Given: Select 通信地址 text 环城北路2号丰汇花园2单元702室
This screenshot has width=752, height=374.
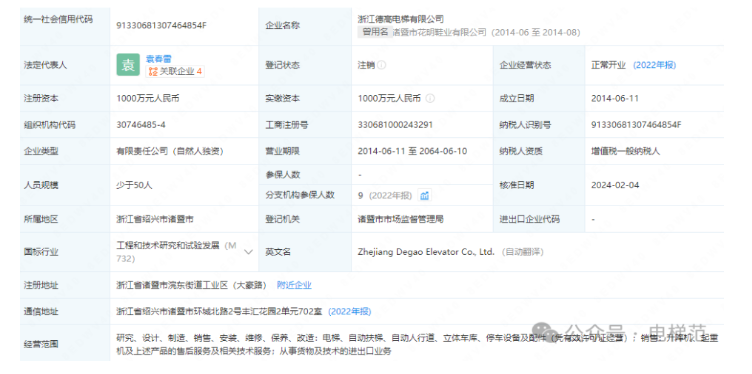Looking at the screenshot, I should point(258,312).
